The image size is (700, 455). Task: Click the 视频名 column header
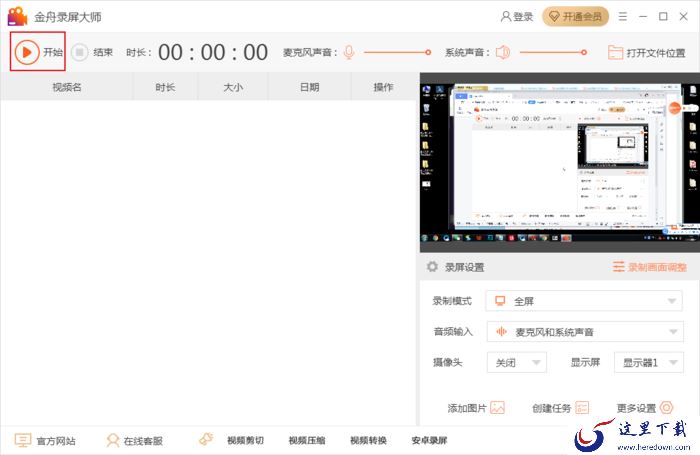click(x=67, y=87)
